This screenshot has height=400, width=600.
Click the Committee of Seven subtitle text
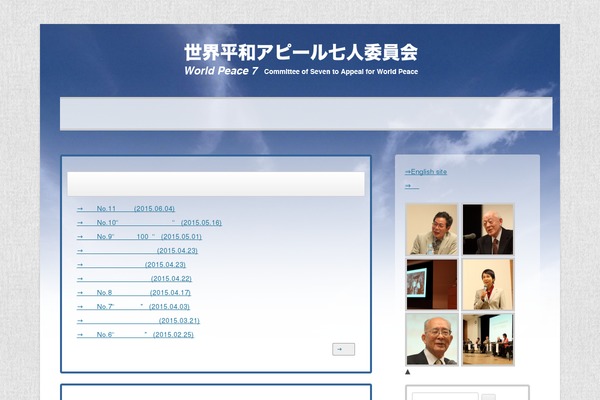coord(341,72)
